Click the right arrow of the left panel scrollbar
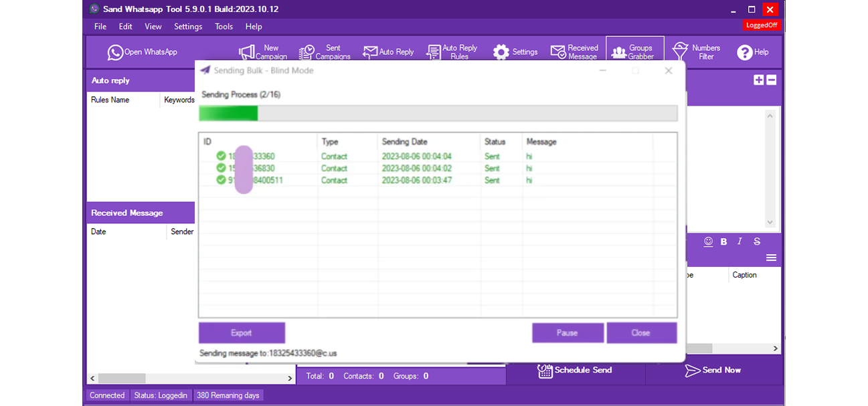This screenshot has height=406, width=868. tap(290, 378)
